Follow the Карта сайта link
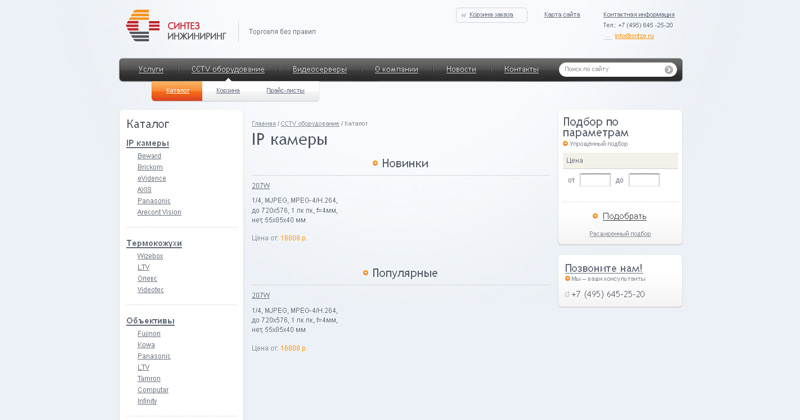The image size is (800, 420). click(x=562, y=15)
